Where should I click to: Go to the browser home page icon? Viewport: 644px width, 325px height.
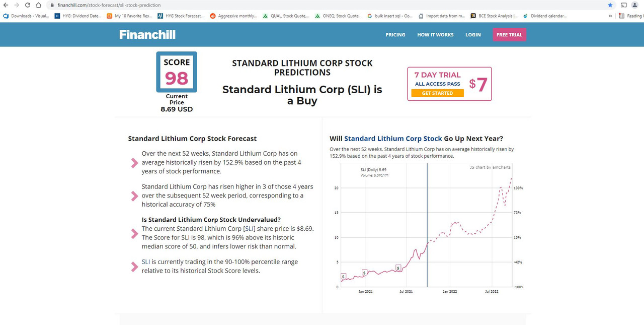39,5
